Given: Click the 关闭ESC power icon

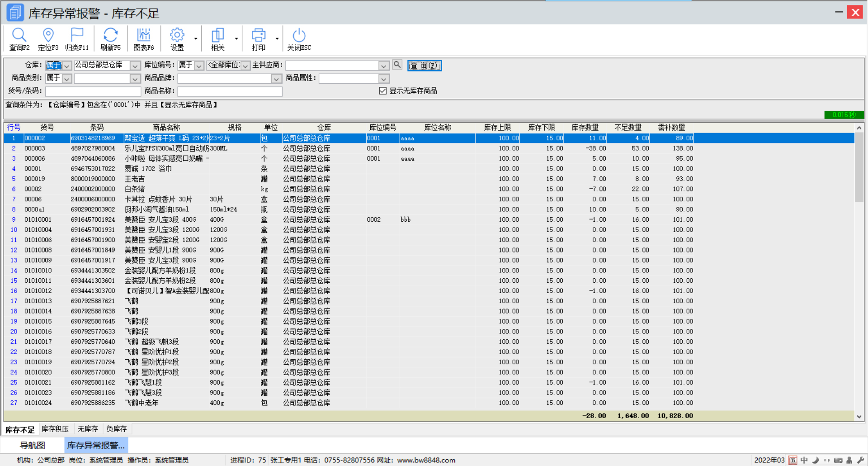Looking at the screenshot, I should [x=299, y=35].
